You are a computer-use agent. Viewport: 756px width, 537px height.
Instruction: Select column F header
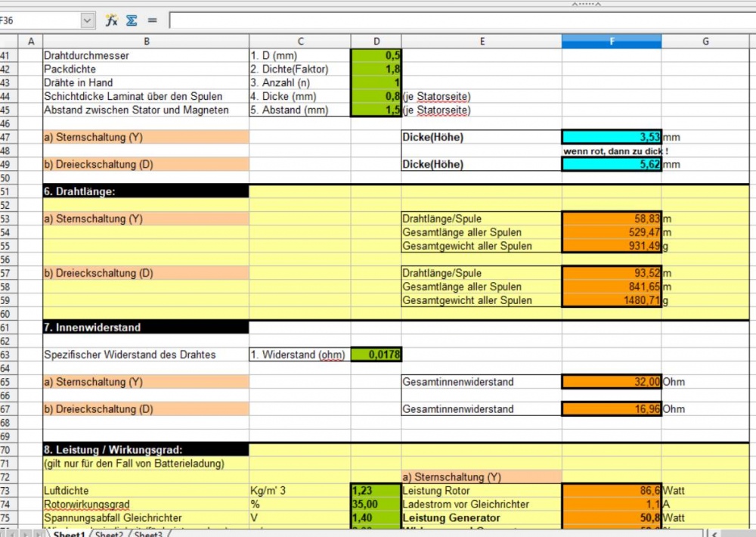pos(611,42)
